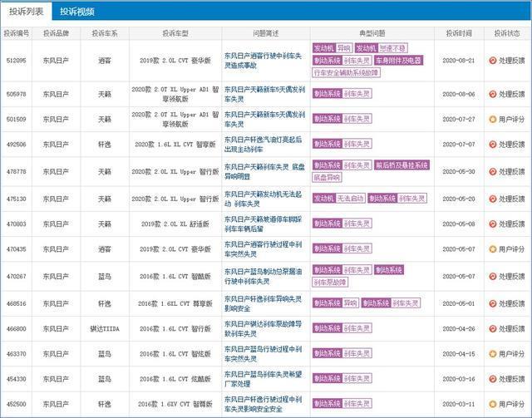The width and height of the screenshot is (532, 418).
Task: Click model 2016款 1.6L CVT 炫酷版
Action: click(x=175, y=379)
